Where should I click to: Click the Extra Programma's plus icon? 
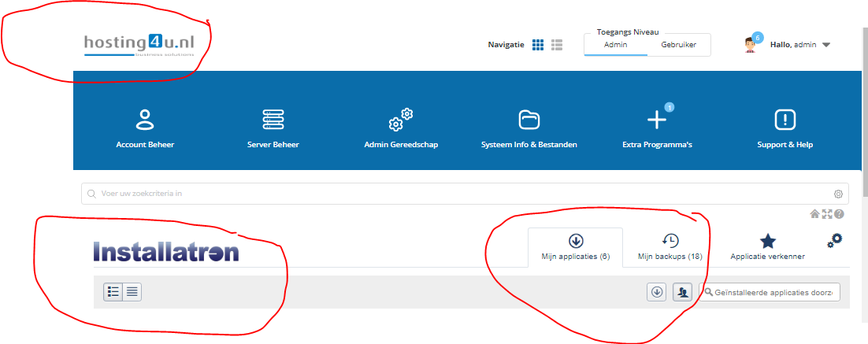point(657,120)
